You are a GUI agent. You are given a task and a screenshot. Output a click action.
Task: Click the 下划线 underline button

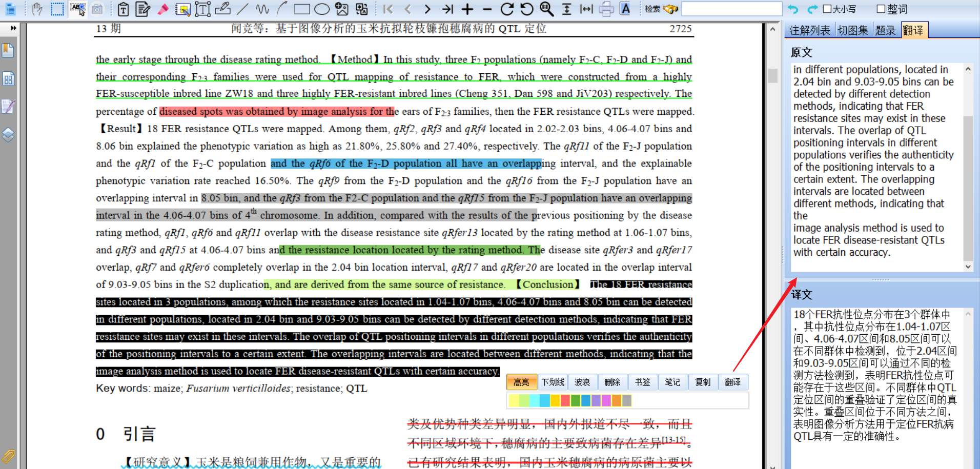coord(553,382)
